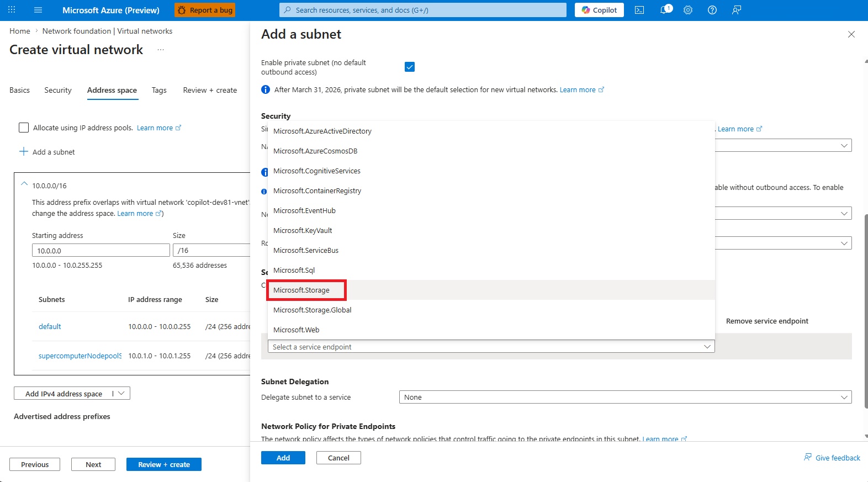Click the info icon beside the March 2026 notice
This screenshot has width=868, height=482.
(x=266, y=89)
